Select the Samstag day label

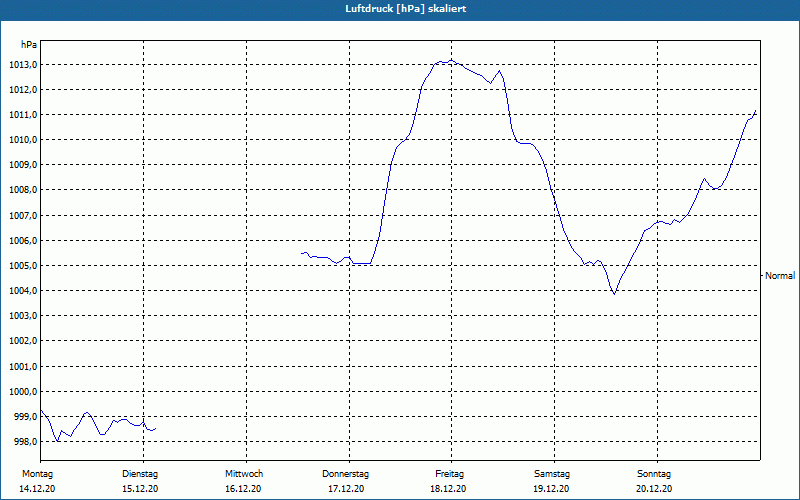click(552, 474)
